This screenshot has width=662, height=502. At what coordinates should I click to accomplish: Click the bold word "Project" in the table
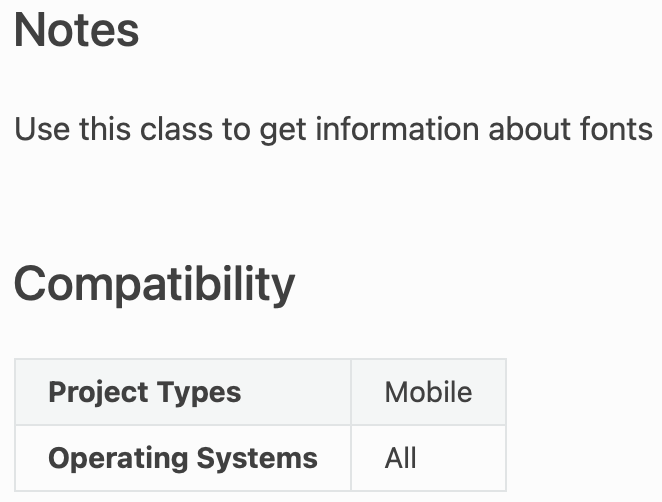pyautogui.click(x=97, y=392)
